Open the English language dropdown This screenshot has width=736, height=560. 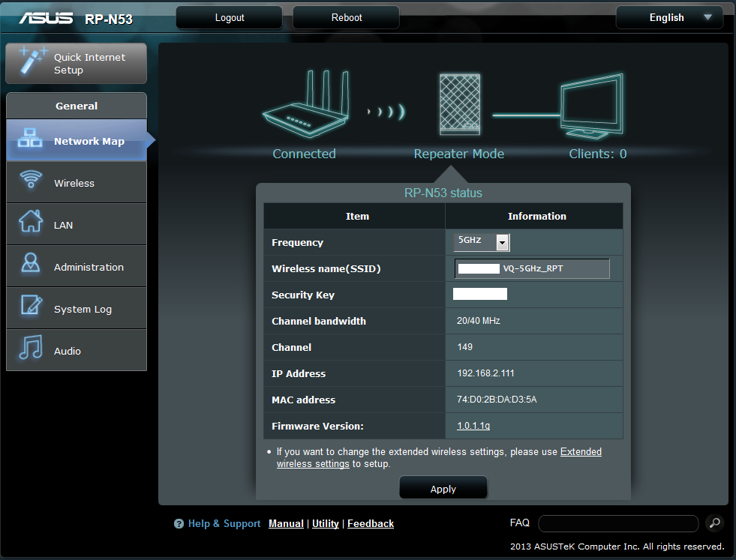point(669,17)
